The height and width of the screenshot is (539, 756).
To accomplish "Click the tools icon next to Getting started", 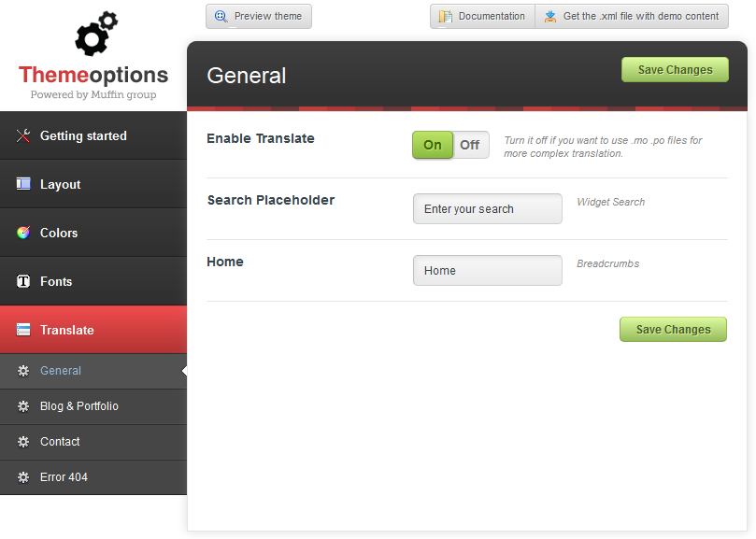I will click(23, 136).
